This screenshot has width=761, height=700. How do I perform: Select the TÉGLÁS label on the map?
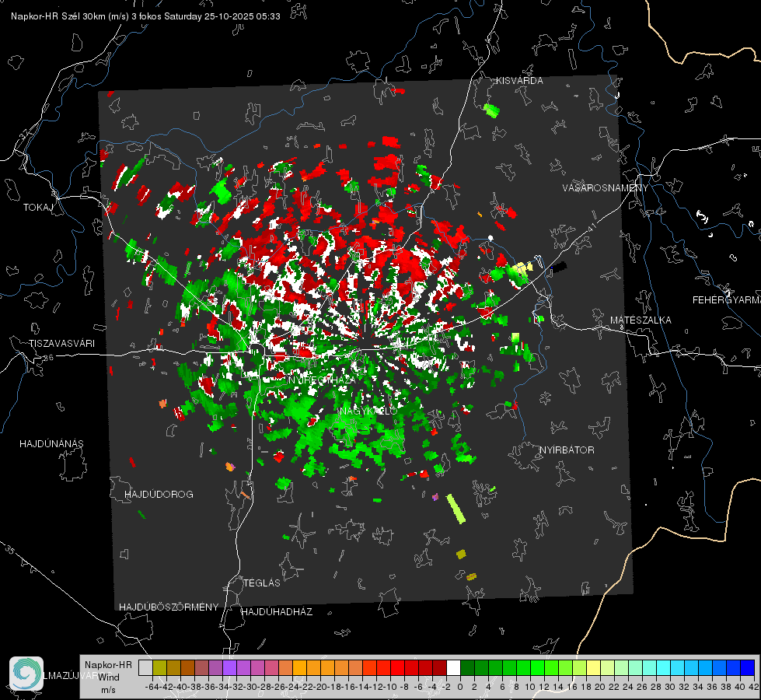(262, 583)
